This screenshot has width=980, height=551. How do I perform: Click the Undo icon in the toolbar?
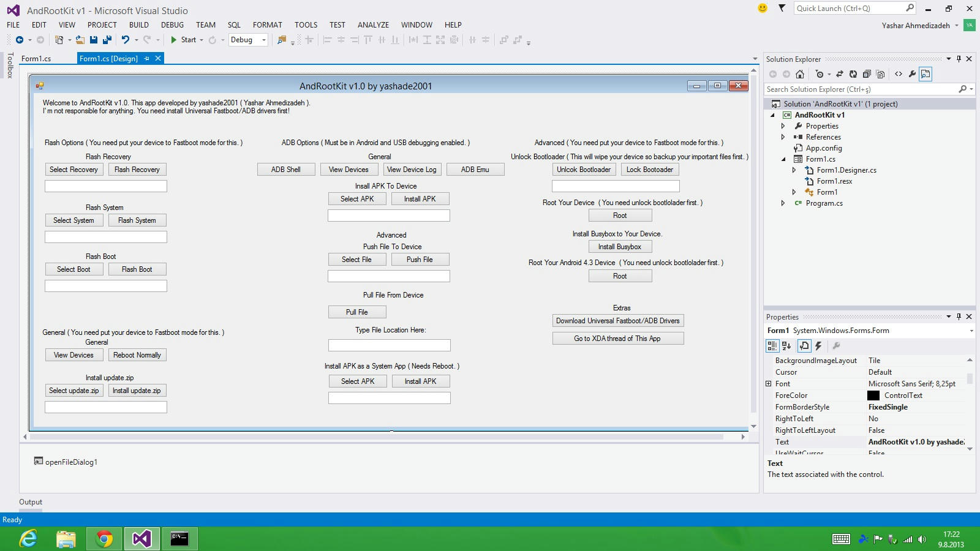(125, 40)
